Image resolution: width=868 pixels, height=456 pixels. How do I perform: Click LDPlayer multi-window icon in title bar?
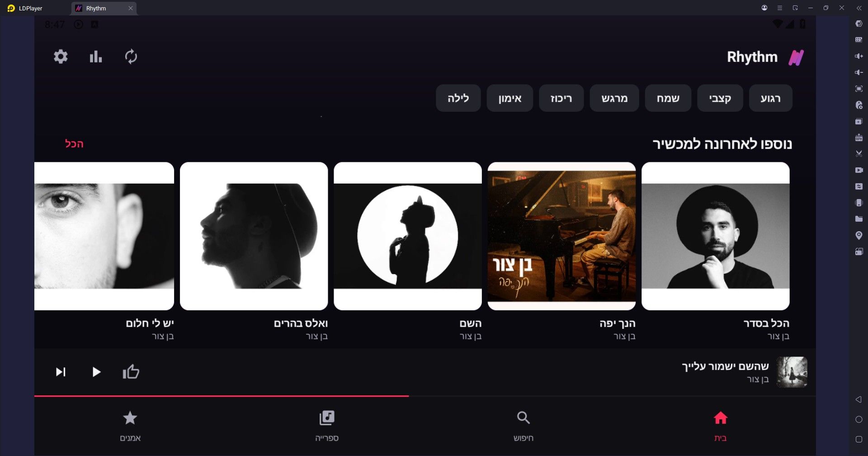coord(795,8)
